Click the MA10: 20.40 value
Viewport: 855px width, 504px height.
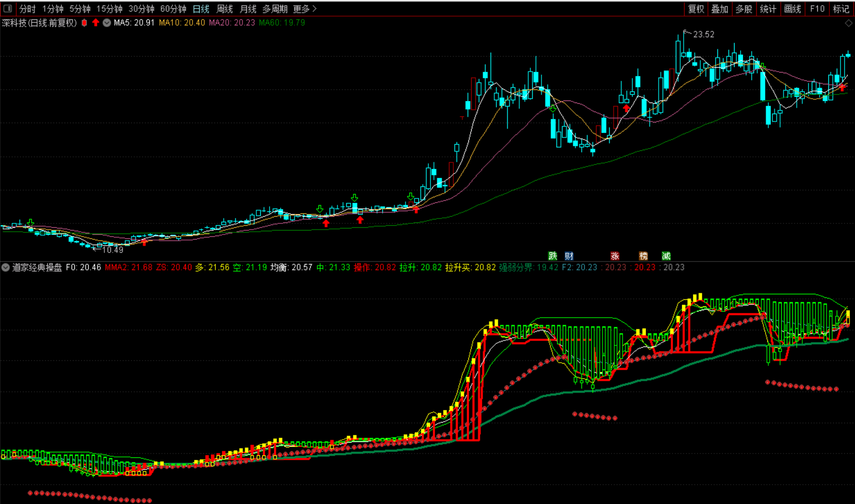(x=182, y=23)
